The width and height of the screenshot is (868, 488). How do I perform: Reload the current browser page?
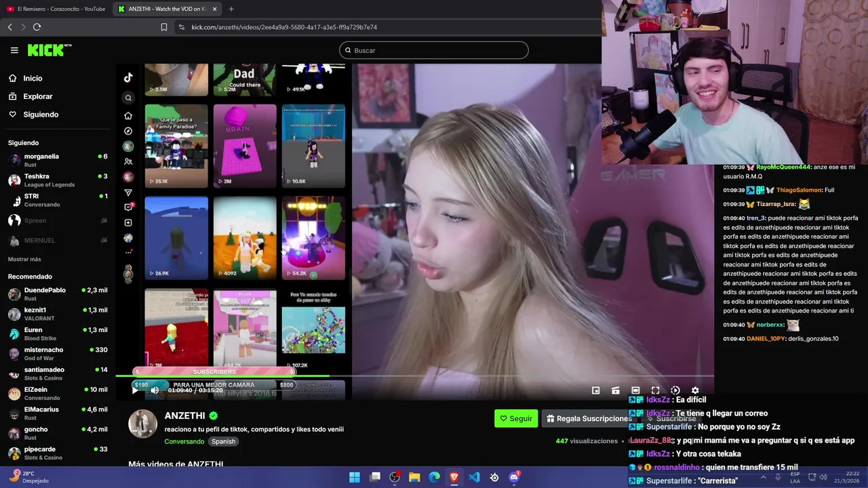tap(37, 27)
